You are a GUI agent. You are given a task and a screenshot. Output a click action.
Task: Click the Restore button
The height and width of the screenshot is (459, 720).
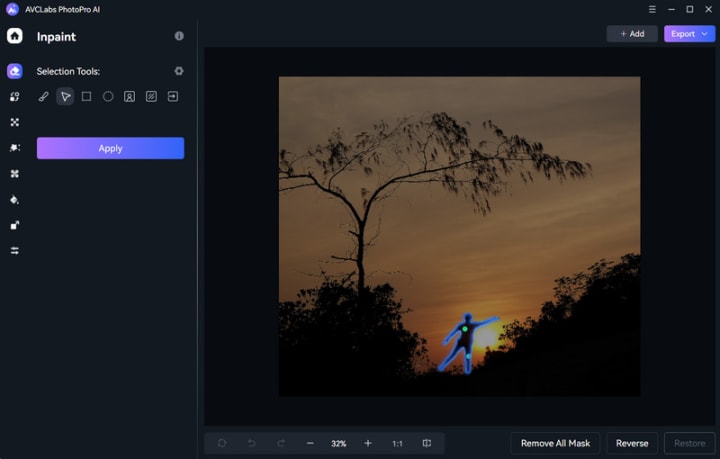690,443
